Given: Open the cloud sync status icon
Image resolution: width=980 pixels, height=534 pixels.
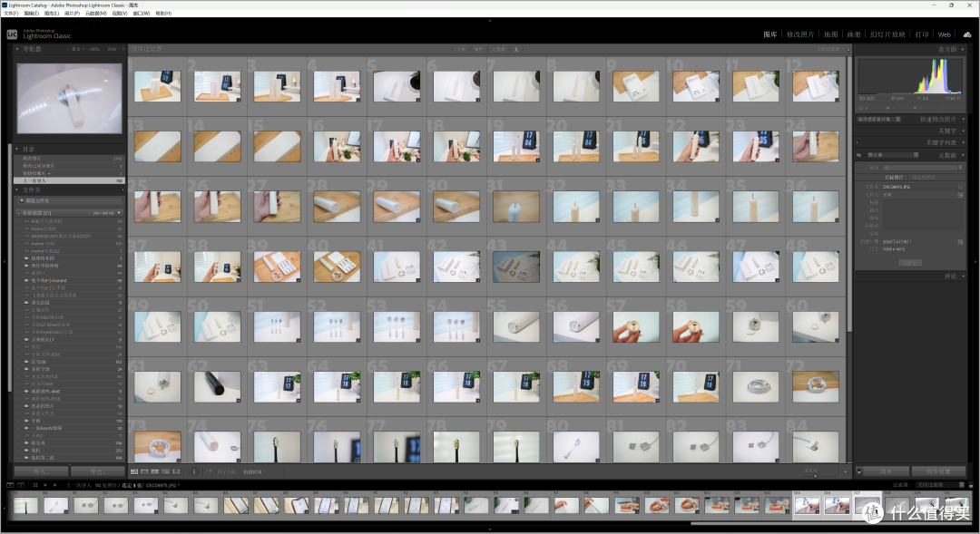Looking at the screenshot, I should point(967,35).
